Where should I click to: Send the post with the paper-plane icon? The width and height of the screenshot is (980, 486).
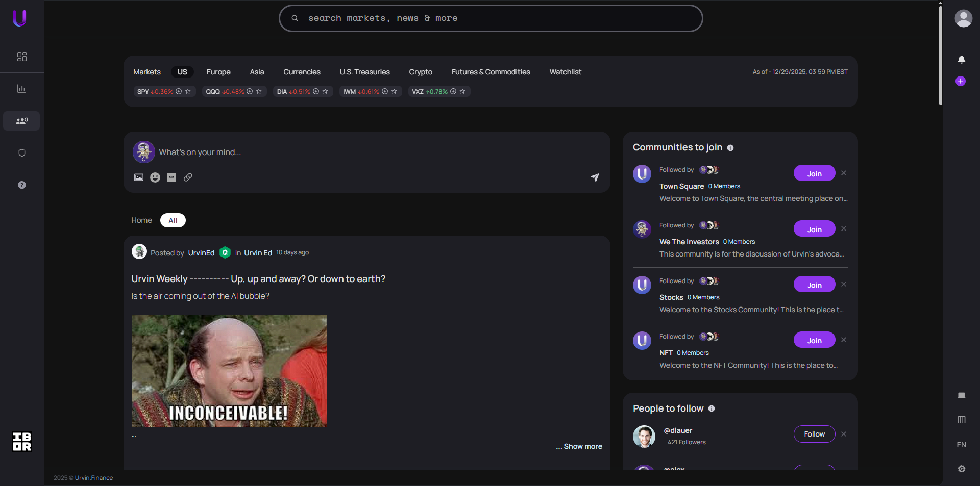click(x=595, y=177)
